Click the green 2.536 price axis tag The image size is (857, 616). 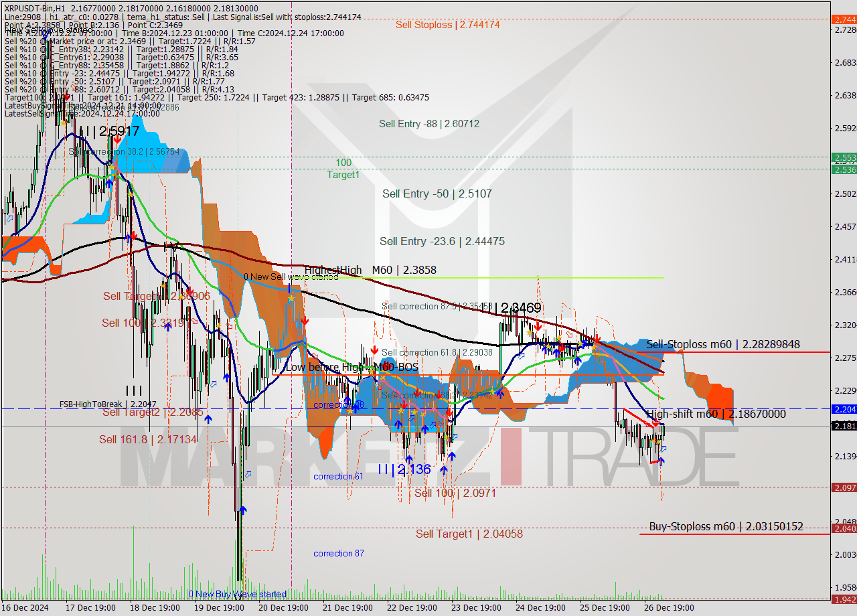coord(843,169)
